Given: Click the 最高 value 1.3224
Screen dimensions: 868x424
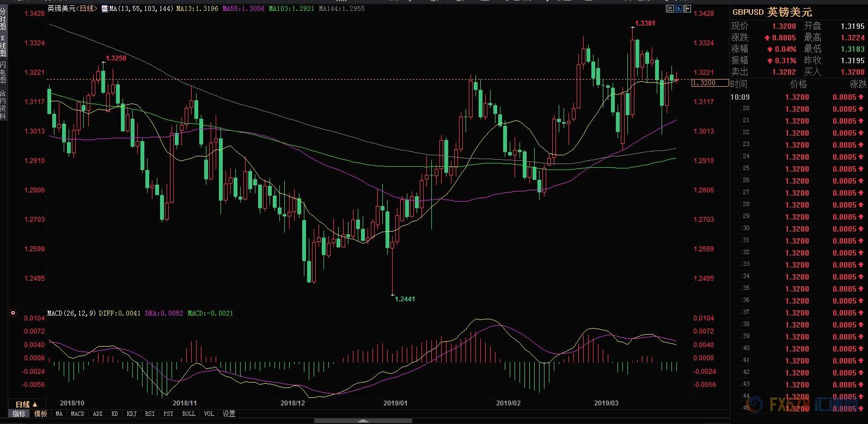Looking at the screenshot, I should pyautogui.click(x=852, y=38).
